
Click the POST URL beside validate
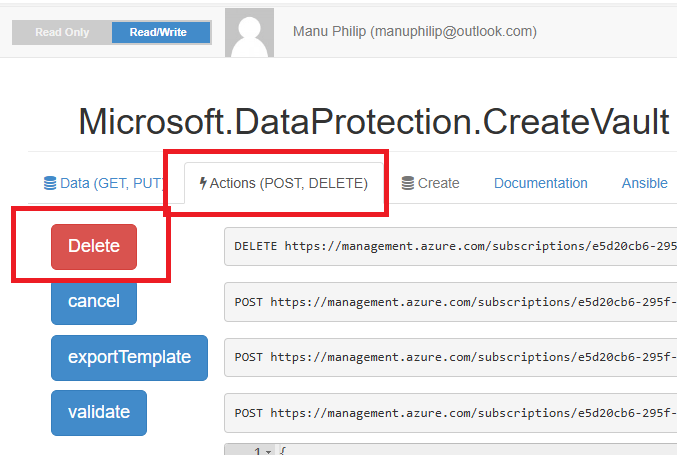tap(450, 413)
